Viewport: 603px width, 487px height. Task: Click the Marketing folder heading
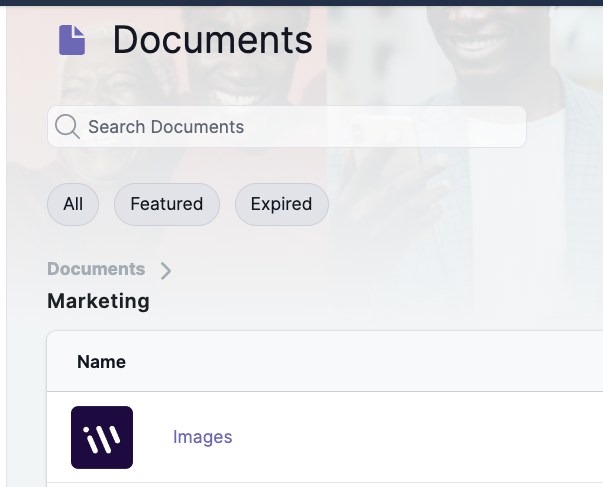coord(98,301)
